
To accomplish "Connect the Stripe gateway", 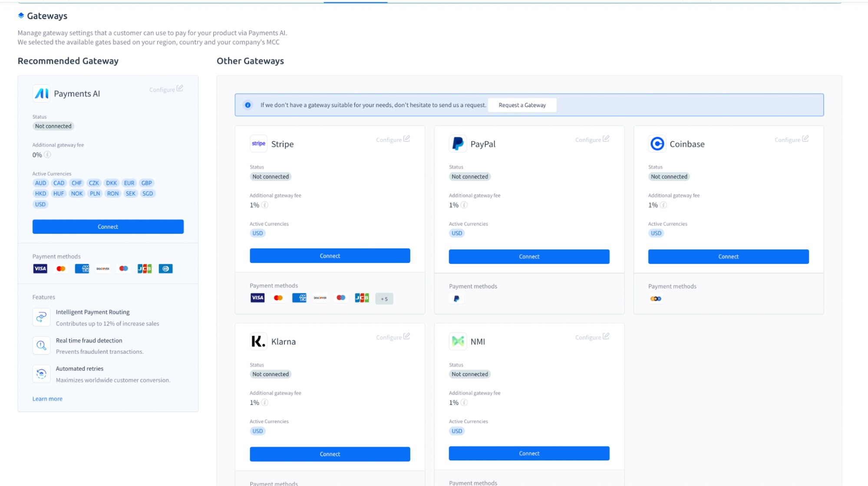I will pyautogui.click(x=330, y=256).
